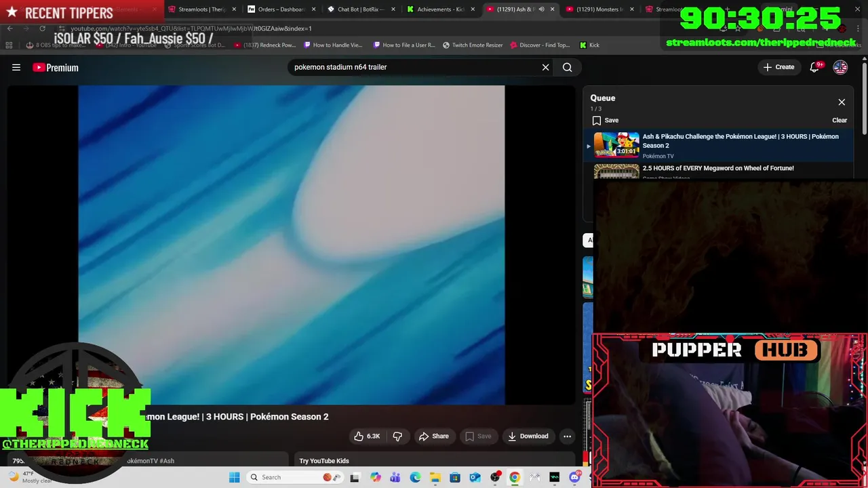Viewport: 868px width, 488px height.
Task: Open the Kick bookmark
Action: (589, 45)
